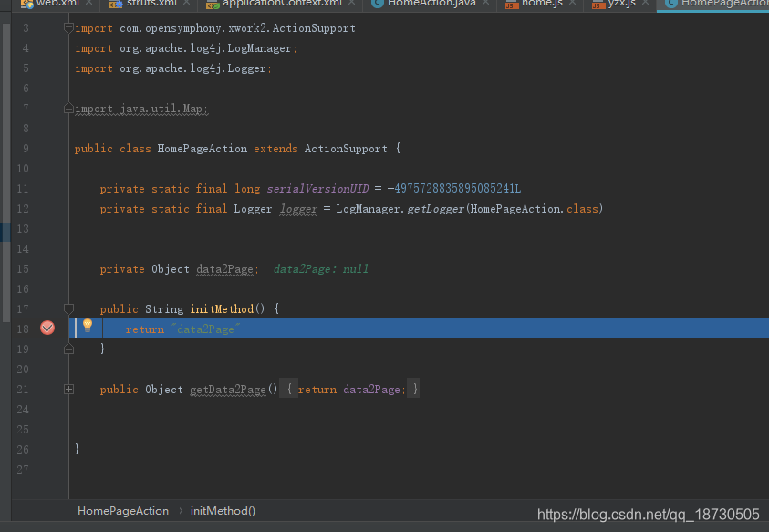Click the ActionSupport superclass name on line 9
Viewport: 769px width, 532px height.
[x=346, y=149]
